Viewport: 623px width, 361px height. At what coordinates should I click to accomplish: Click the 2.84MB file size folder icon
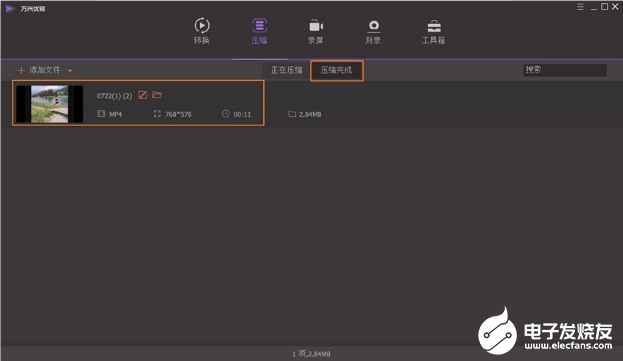coord(292,114)
